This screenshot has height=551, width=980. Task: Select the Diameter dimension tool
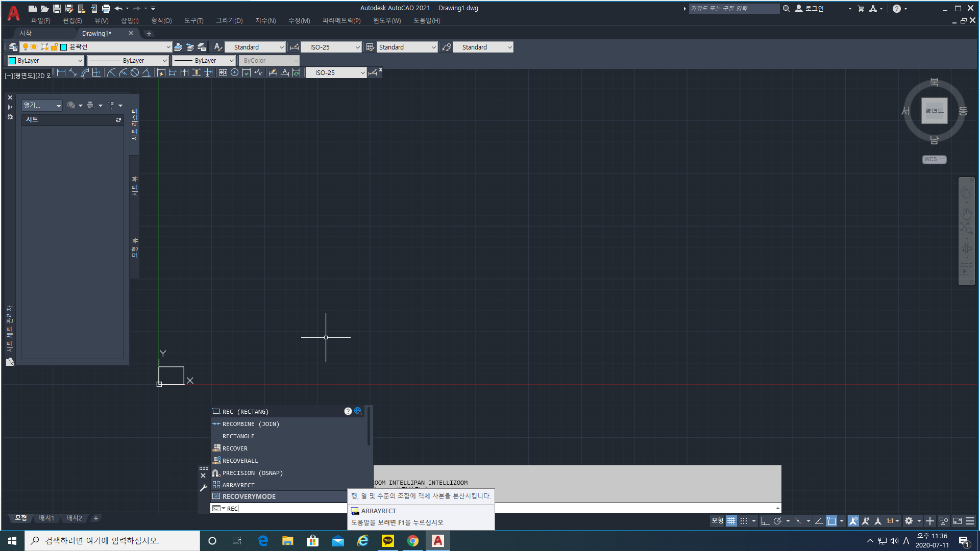(x=135, y=73)
